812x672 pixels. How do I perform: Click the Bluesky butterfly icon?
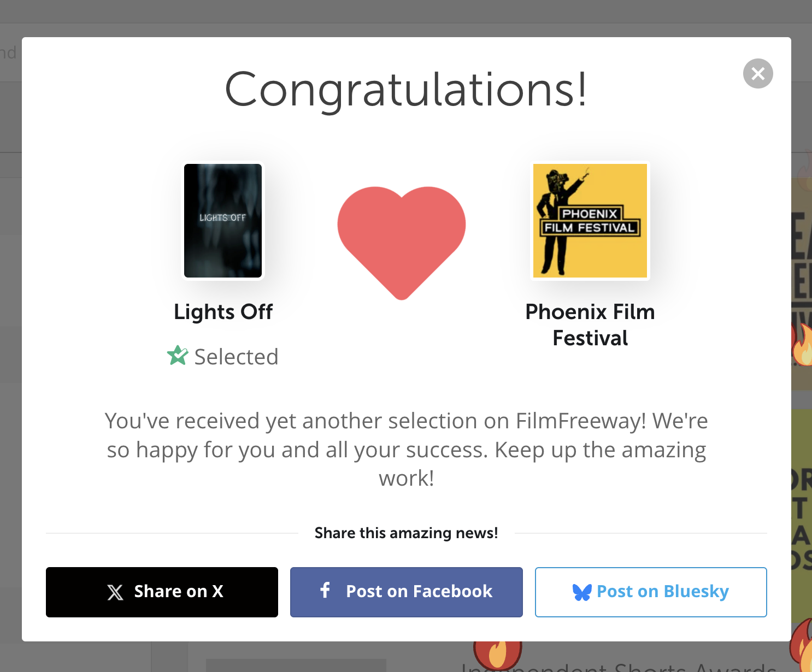click(582, 592)
